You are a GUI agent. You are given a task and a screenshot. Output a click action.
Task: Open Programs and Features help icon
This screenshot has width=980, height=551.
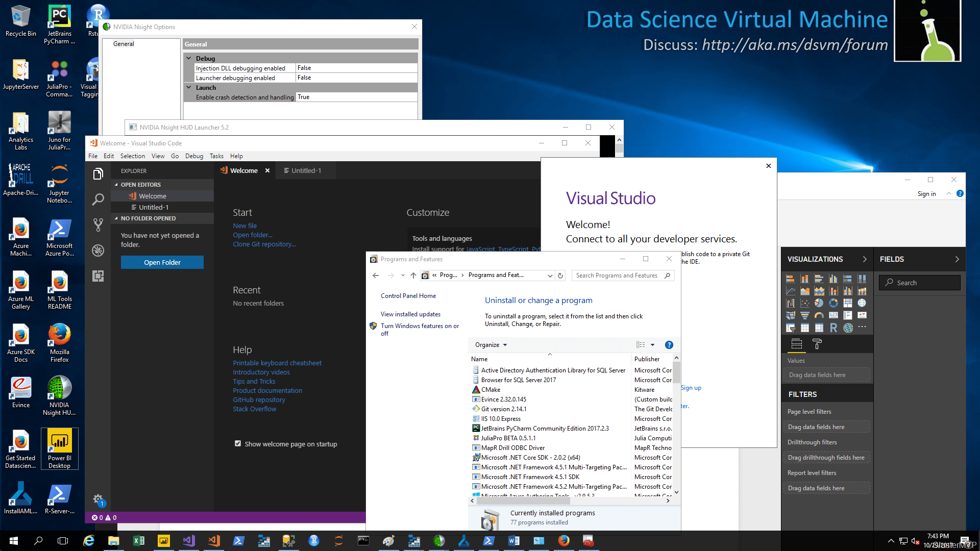click(x=669, y=345)
